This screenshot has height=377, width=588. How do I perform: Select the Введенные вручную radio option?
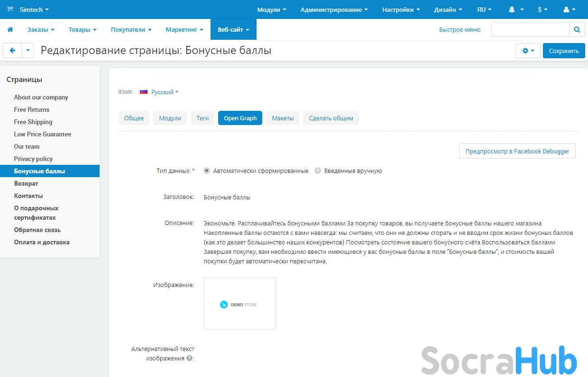318,171
